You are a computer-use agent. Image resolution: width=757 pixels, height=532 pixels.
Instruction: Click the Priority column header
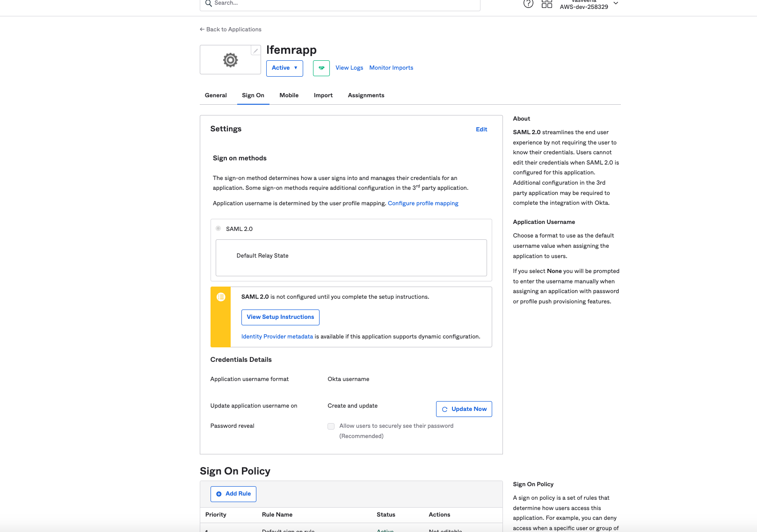(x=216, y=515)
